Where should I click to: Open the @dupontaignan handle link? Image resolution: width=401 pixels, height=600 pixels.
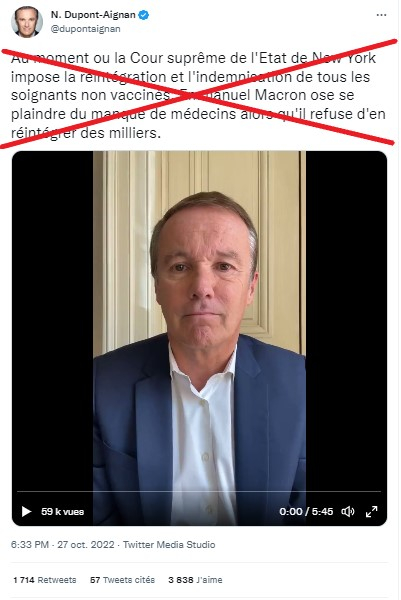pyautogui.click(x=85, y=29)
